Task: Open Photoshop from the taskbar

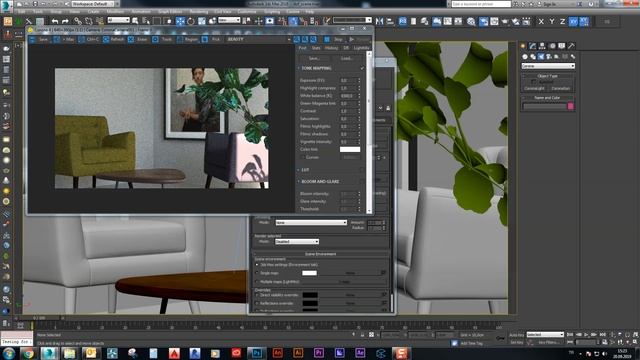Action: click(256, 353)
